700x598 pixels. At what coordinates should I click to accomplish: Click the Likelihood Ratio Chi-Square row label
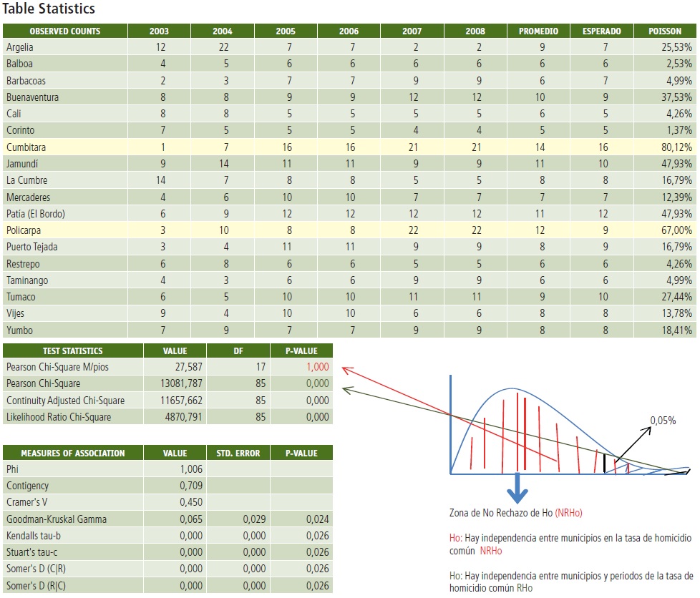(x=59, y=417)
